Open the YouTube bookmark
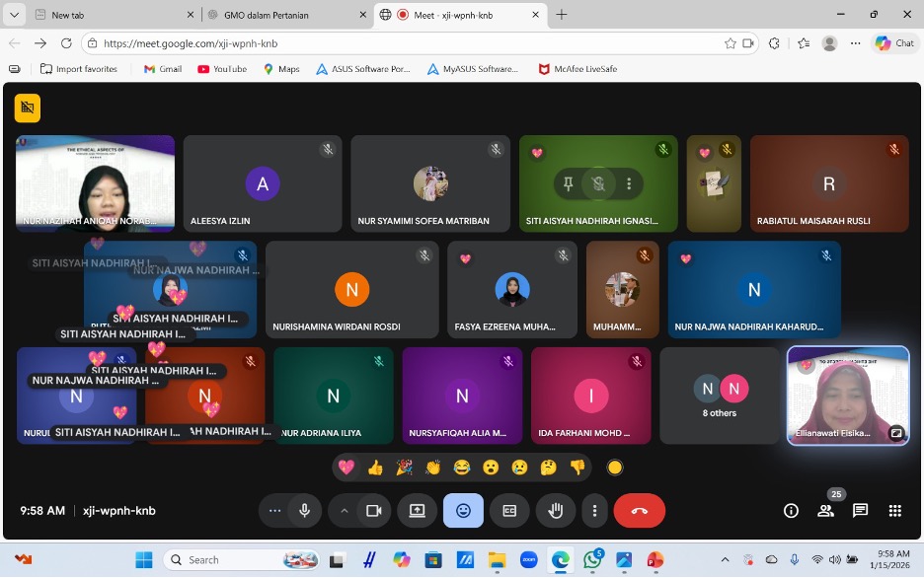 tap(222, 69)
